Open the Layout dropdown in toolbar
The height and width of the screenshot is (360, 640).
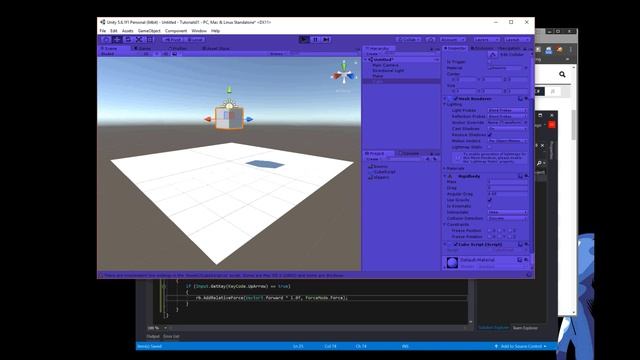517,40
